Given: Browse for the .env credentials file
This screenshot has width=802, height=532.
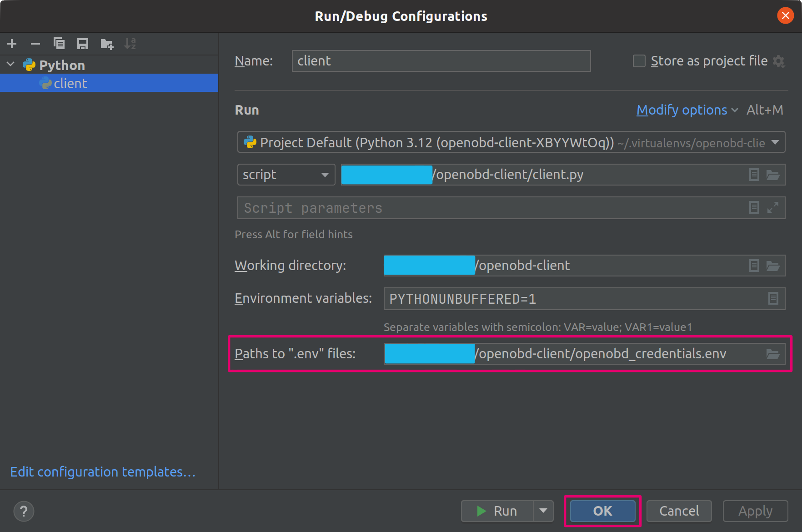Looking at the screenshot, I should point(773,353).
